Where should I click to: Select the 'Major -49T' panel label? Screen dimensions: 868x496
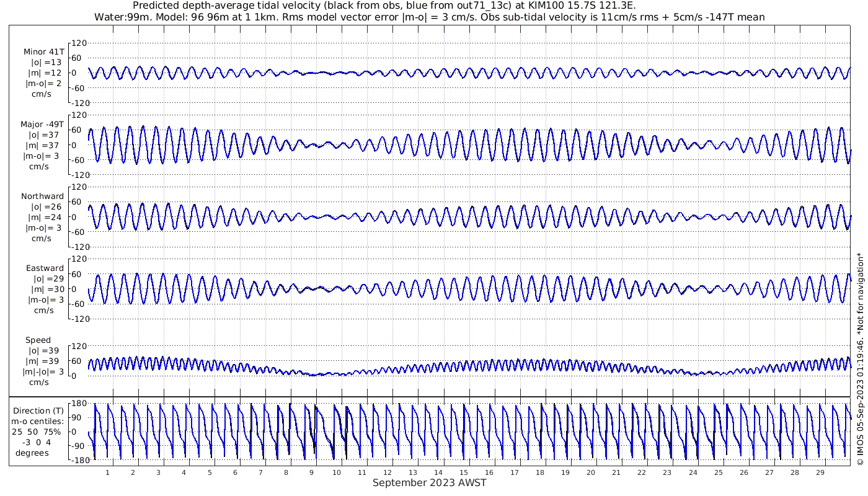(42, 124)
